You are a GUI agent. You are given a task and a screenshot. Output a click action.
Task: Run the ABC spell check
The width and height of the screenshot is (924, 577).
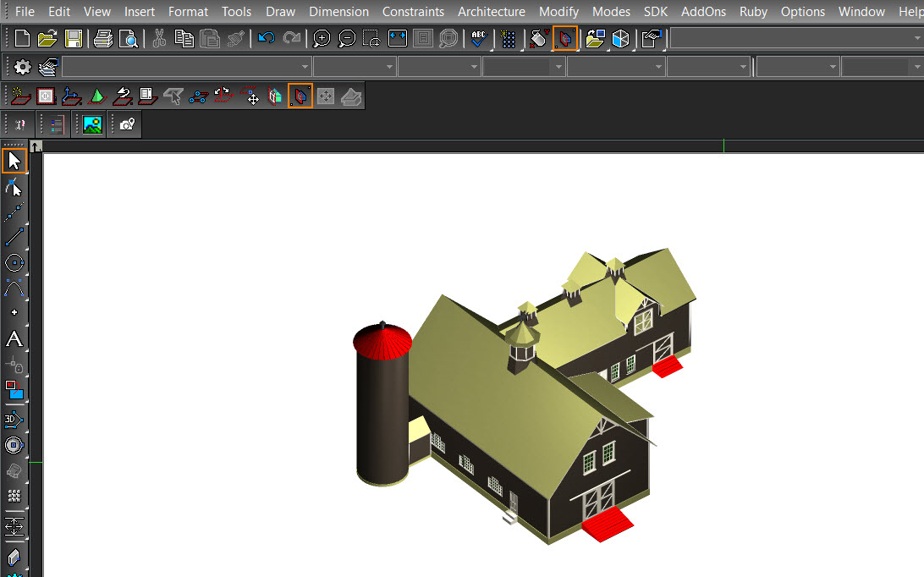(479, 39)
